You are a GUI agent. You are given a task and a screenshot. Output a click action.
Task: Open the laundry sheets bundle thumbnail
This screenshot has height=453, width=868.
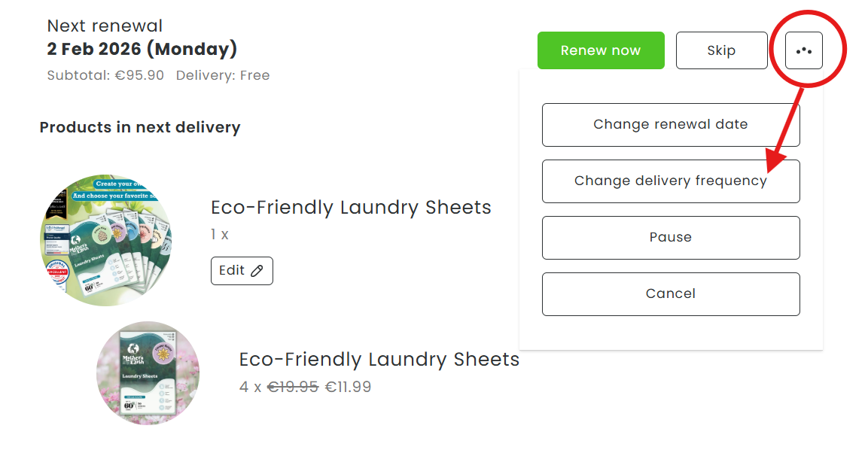pos(105,240)
